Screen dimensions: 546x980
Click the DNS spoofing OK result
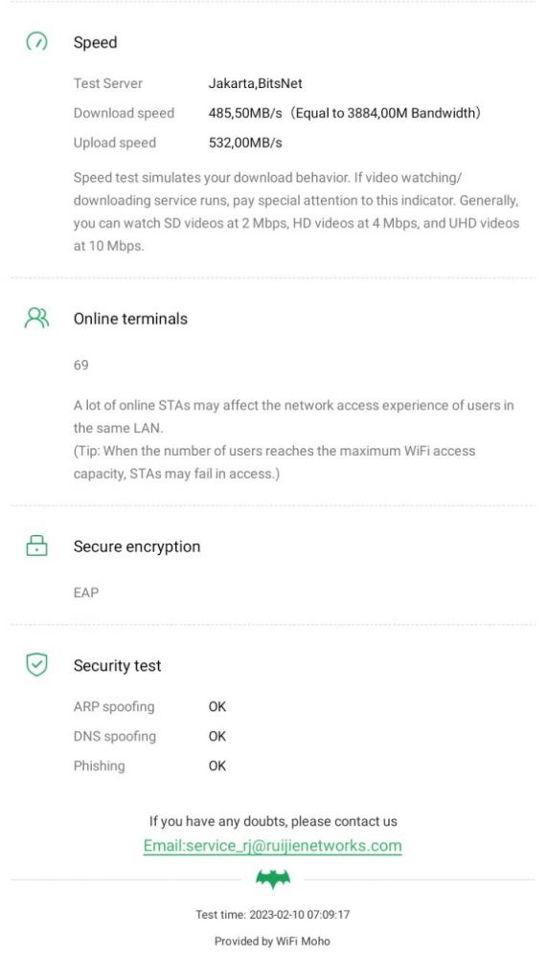pos(217,736)
